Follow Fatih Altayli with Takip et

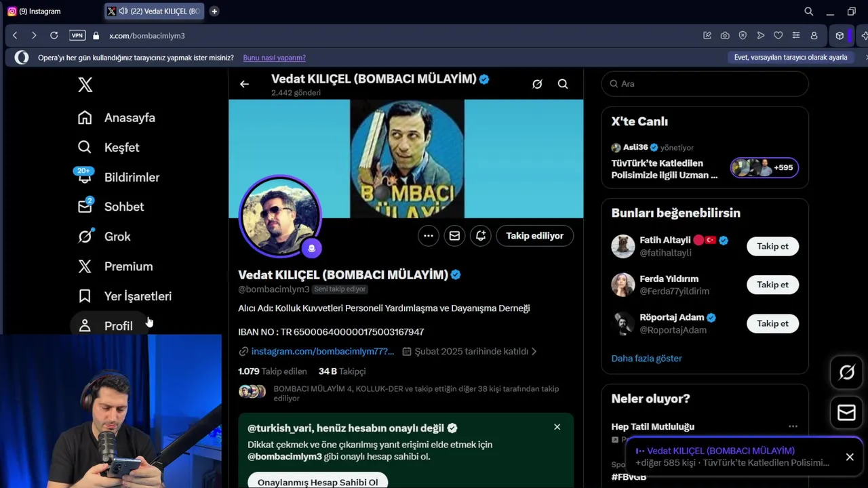[x=772, y=246]
